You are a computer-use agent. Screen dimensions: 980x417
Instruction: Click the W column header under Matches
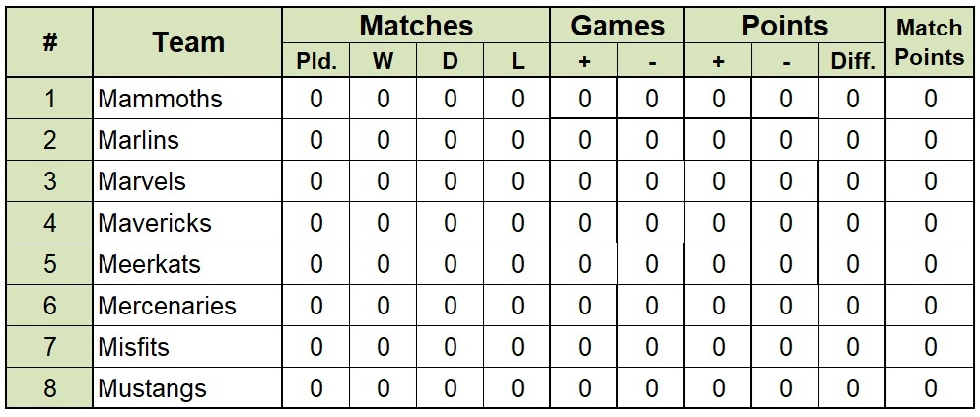383,61
